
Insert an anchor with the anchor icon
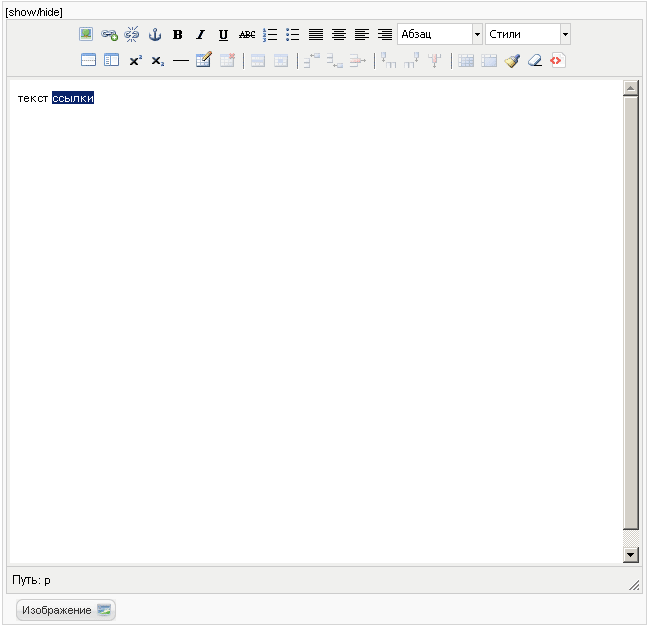point(155,34)
